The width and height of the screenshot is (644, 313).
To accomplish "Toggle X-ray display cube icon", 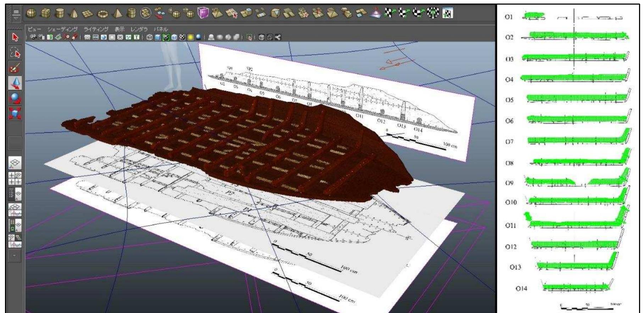I will coord(261,37).
